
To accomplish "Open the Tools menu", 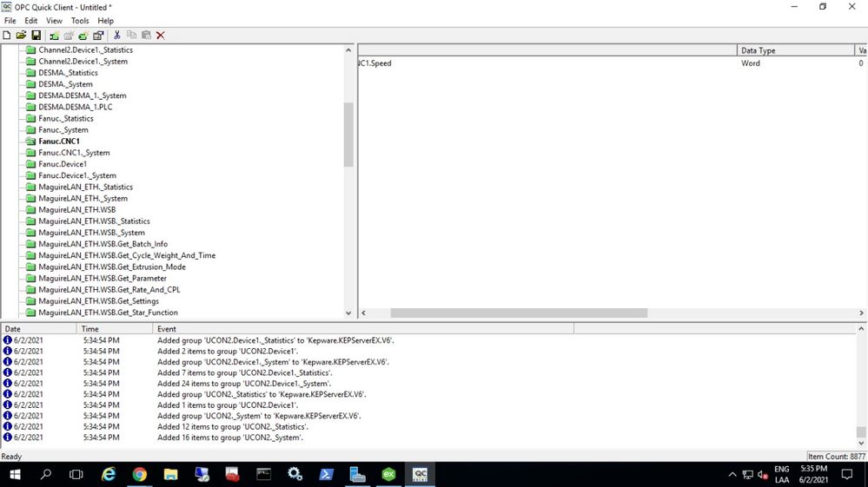I will pyautogui.click(x=80, y=21).
